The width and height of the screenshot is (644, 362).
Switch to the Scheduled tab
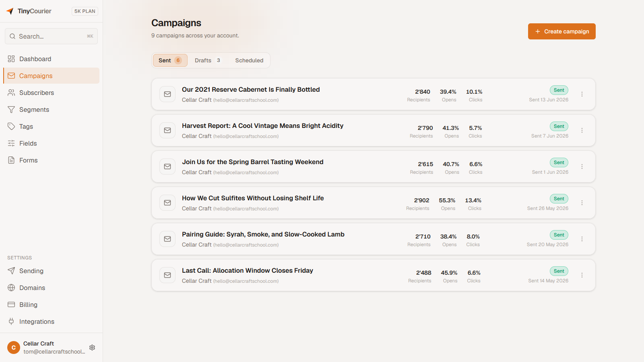coord(249,60)
